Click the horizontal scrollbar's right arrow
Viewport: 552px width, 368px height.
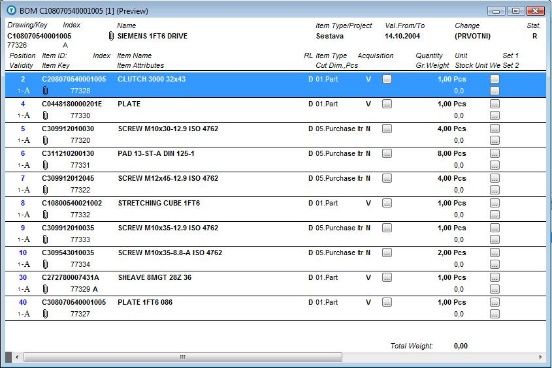click(x=540, y=357)
